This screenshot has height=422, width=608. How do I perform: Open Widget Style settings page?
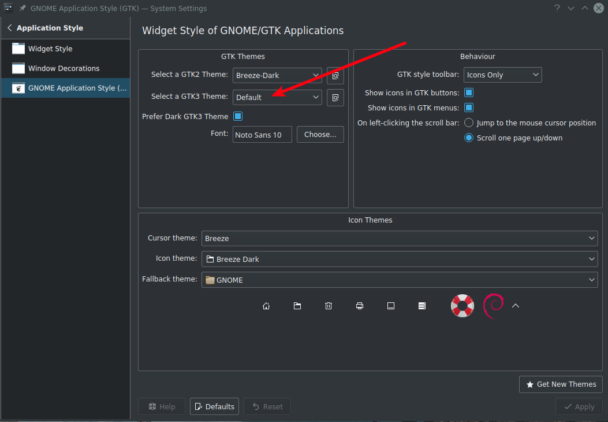65,48
